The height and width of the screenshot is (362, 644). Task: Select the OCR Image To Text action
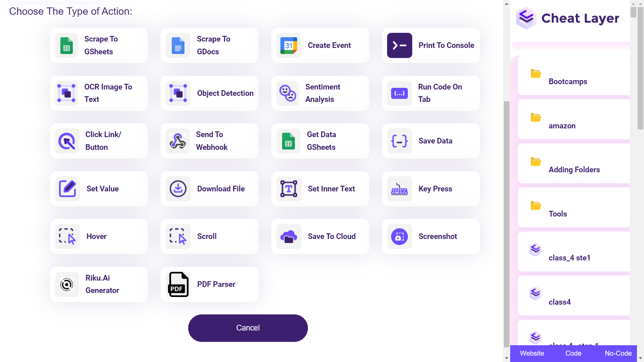(99, 93)
